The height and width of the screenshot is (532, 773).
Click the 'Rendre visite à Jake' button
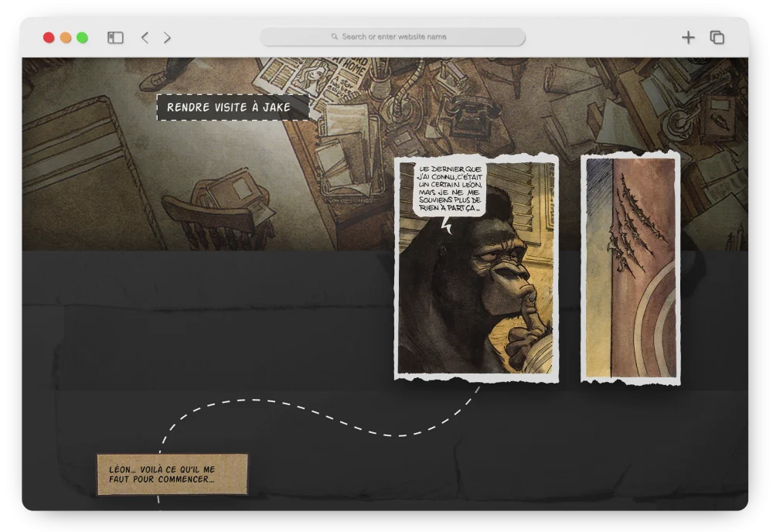click(x=233, y=107)
